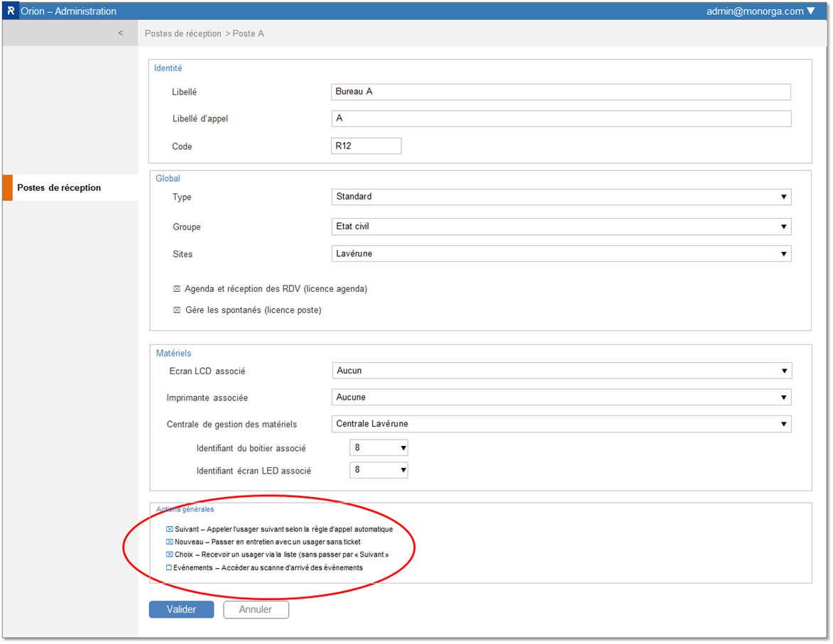Click the Identité section title
Image resolution: width=833 pixels, height=644 pixels.
[168, 68]
